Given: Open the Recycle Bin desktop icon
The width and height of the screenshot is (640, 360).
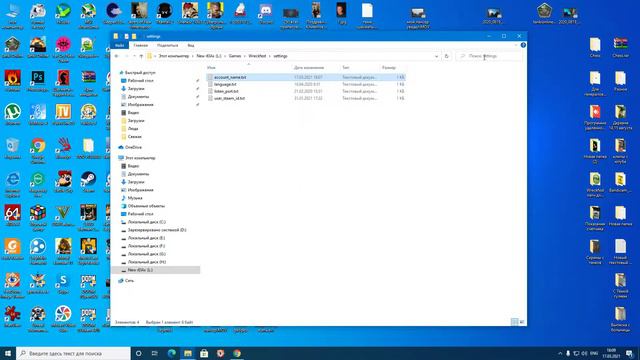Looking at the screenshot, I should tap(13, 148).
